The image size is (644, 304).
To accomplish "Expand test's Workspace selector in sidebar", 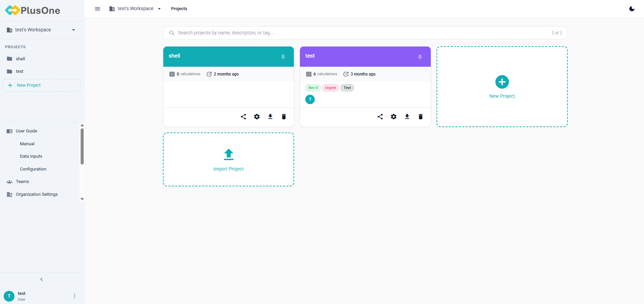I will tap(41, 30).
